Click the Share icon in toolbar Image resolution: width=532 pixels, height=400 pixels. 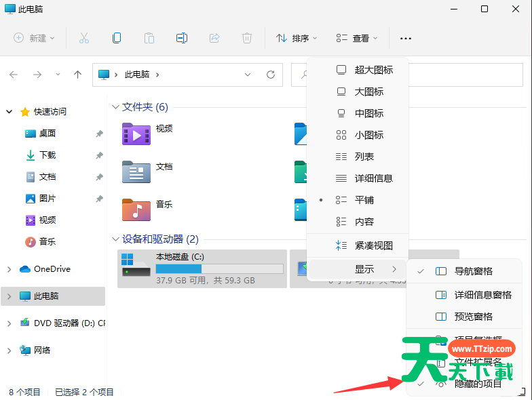[x=214, y=38]
